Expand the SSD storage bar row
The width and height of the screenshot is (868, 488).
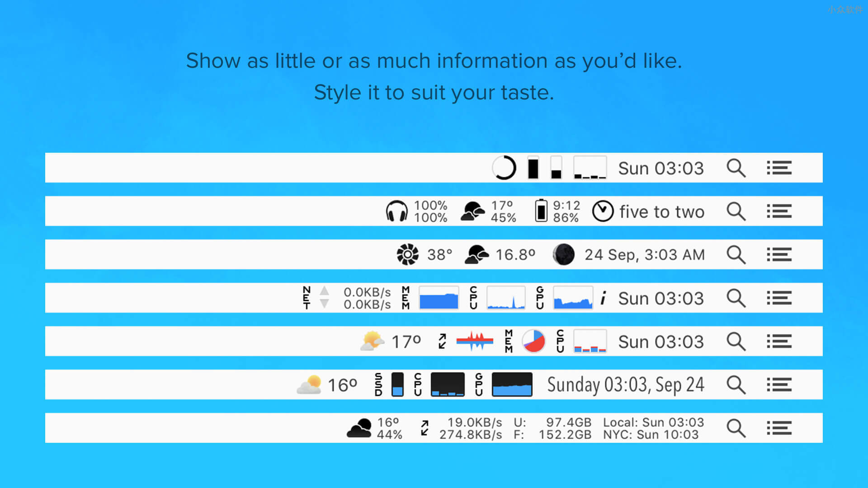point(396,385)
